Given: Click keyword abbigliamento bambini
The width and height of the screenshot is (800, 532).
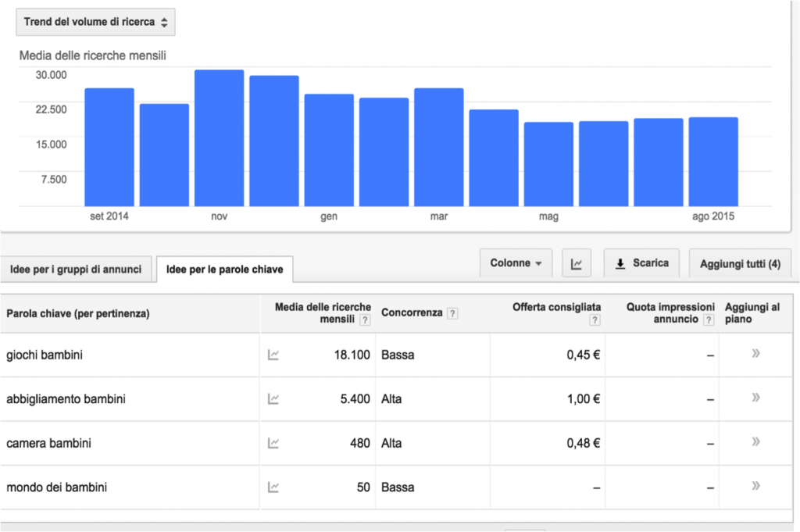Looking at the screenshot, I should click(66, 399).
